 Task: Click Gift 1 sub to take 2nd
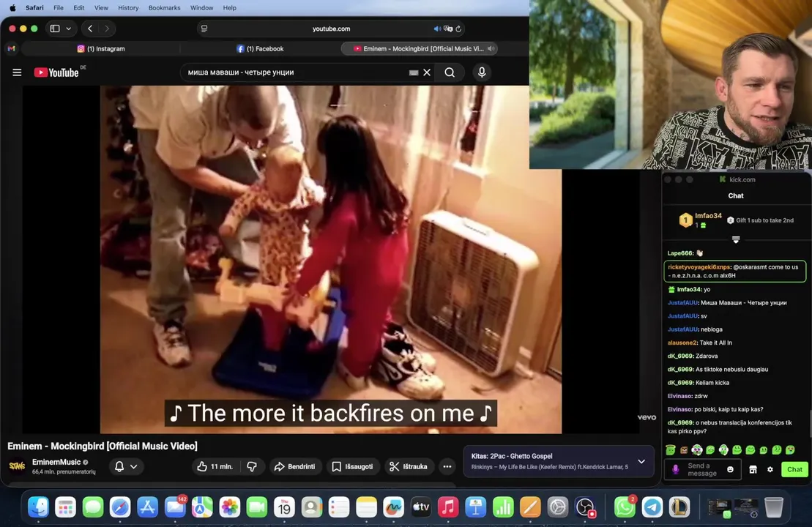[x=760, y=220]
